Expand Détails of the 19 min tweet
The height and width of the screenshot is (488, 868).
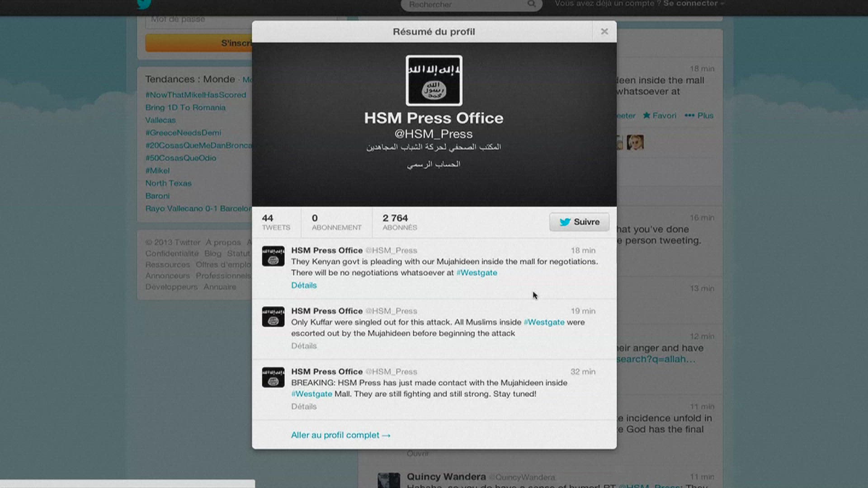click(x=304, y=346)
